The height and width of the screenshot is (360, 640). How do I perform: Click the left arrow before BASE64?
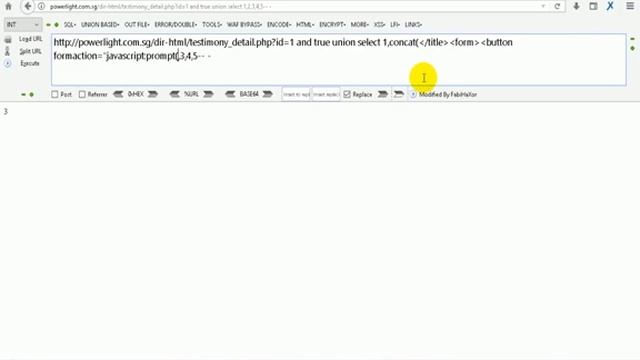pyautogui.click(x=230, y=94)
